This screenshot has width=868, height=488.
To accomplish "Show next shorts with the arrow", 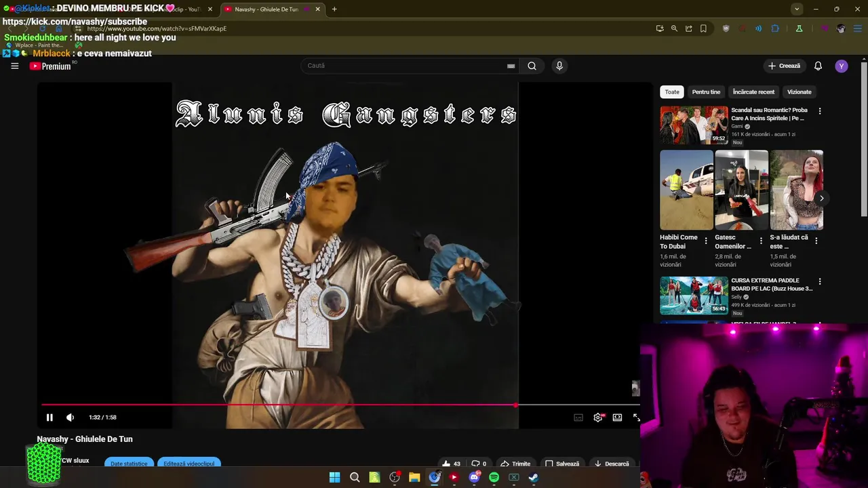I will click(x=821, y=199).
